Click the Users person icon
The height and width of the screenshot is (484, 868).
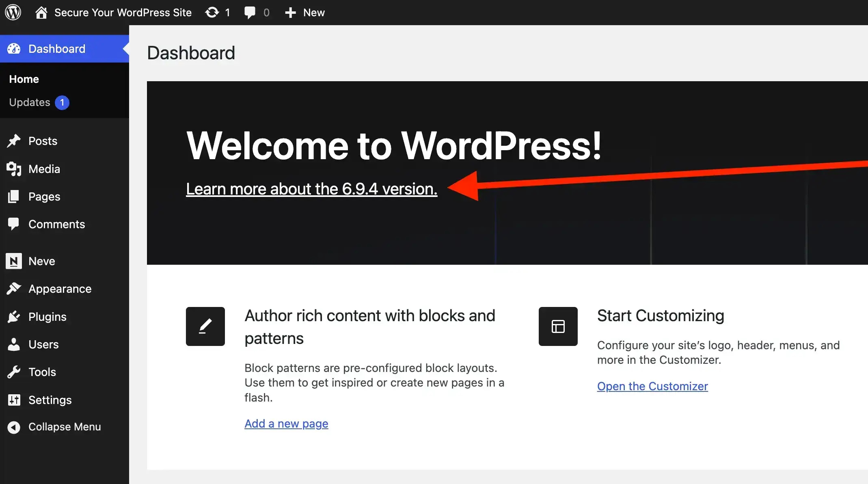coord(14,344)
